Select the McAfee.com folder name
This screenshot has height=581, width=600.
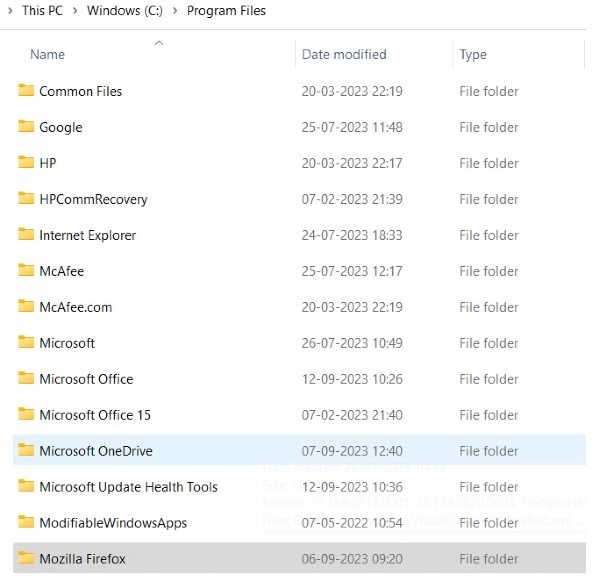pyautogui.click(x=76, y=307)
